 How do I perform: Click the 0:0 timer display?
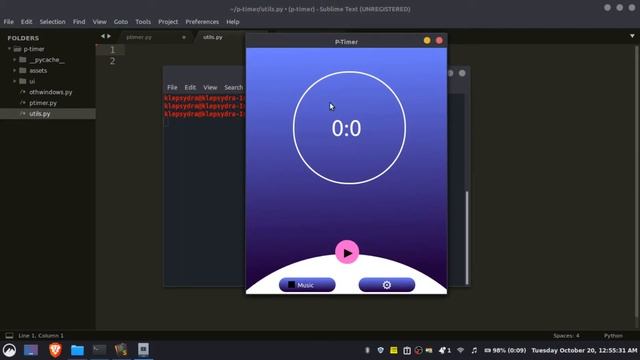point(346,129)
